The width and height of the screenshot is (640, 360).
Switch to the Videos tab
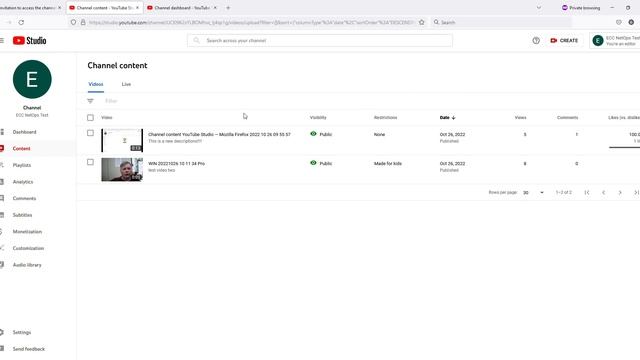click(96, 84)
